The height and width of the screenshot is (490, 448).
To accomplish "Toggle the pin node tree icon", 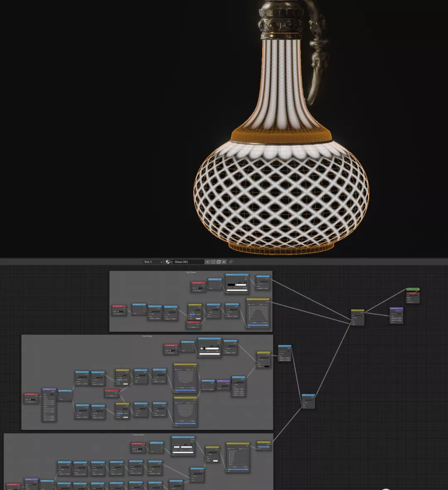I will [231, 262].
